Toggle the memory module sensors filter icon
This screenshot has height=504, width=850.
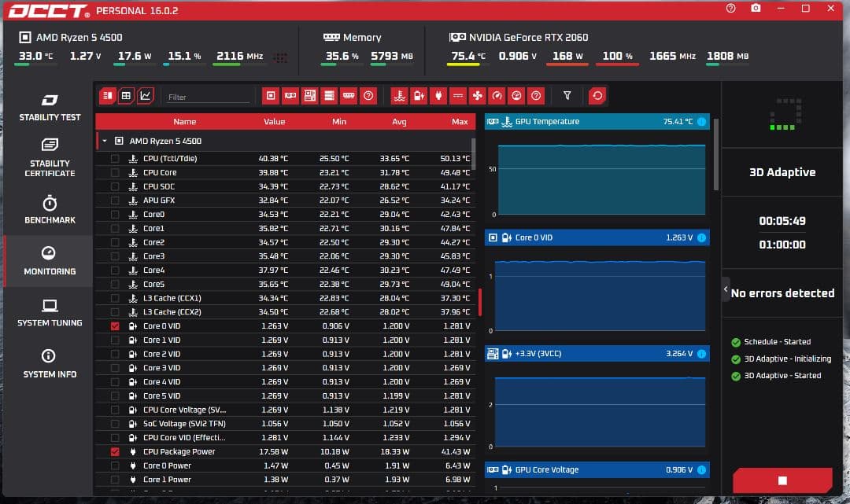coord(349,96)
